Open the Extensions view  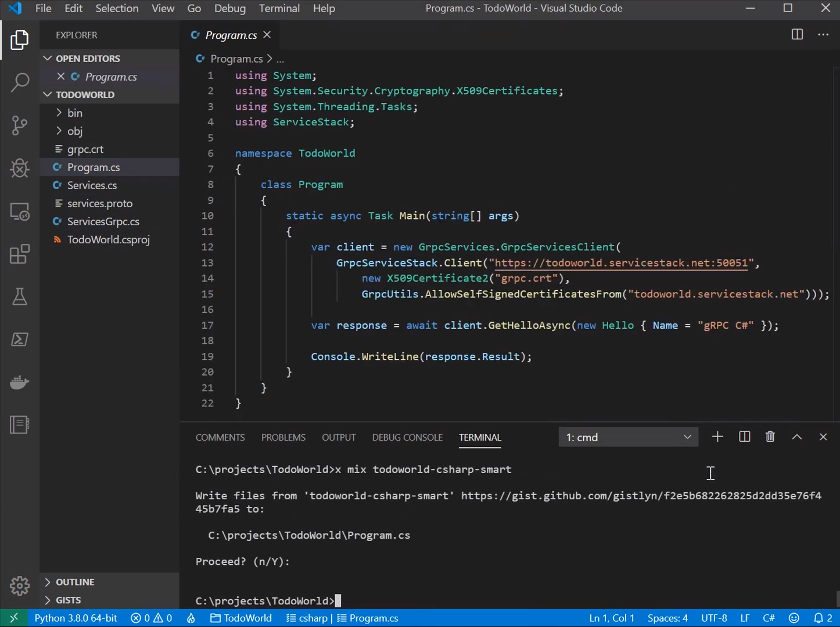point(20,254)
